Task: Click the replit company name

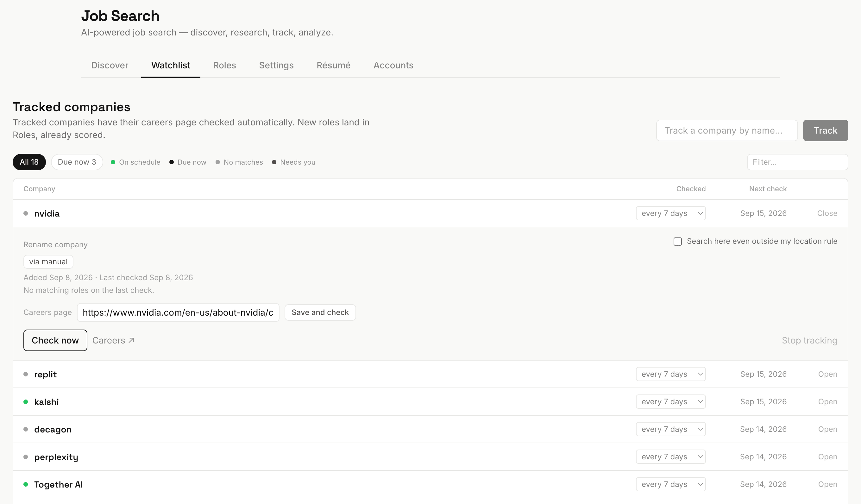Action: 46,375
